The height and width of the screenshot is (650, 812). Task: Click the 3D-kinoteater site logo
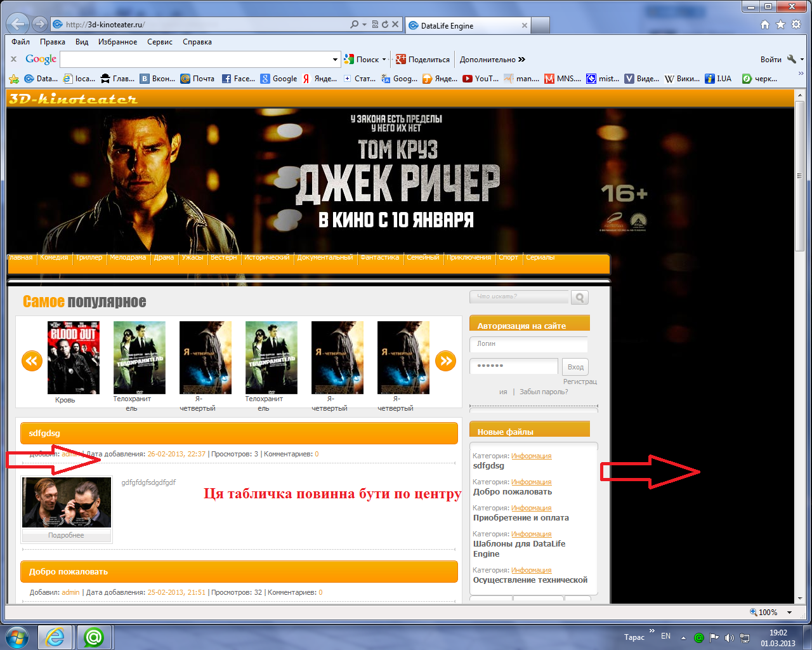[73, 99]
